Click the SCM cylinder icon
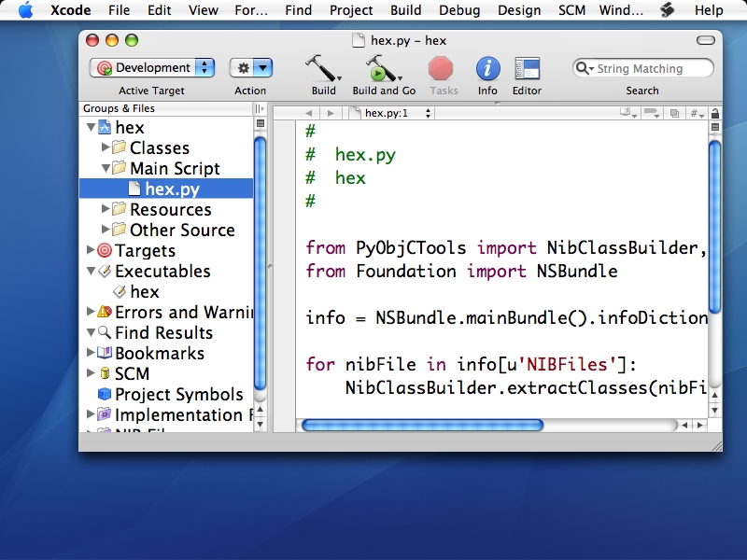 [105, 373]
